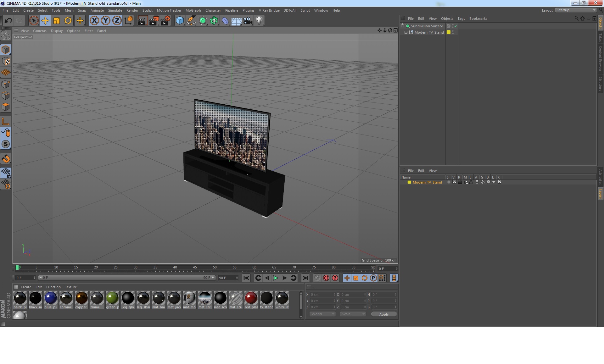This screenshot has height=364, width=604.
Task: Toggle Y axis lock
Action: coord(106,21)
